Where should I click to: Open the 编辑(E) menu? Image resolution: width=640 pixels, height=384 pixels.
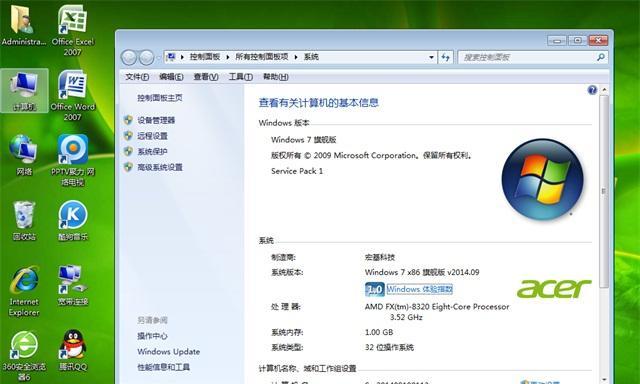tap(171, 77)
